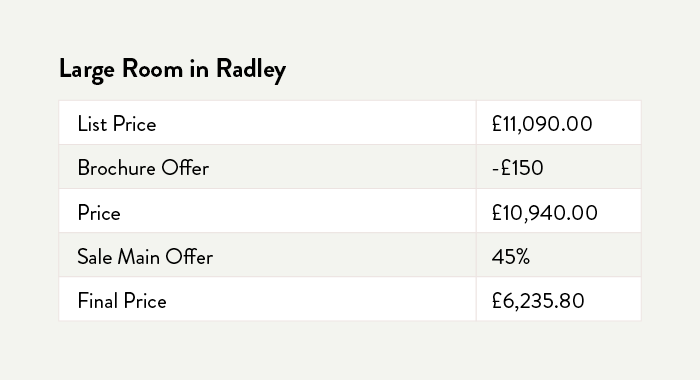Viewport: 700px width, 380px height.
Task: Click the £10,940.00 price value
Action: [x=544, y=213]
